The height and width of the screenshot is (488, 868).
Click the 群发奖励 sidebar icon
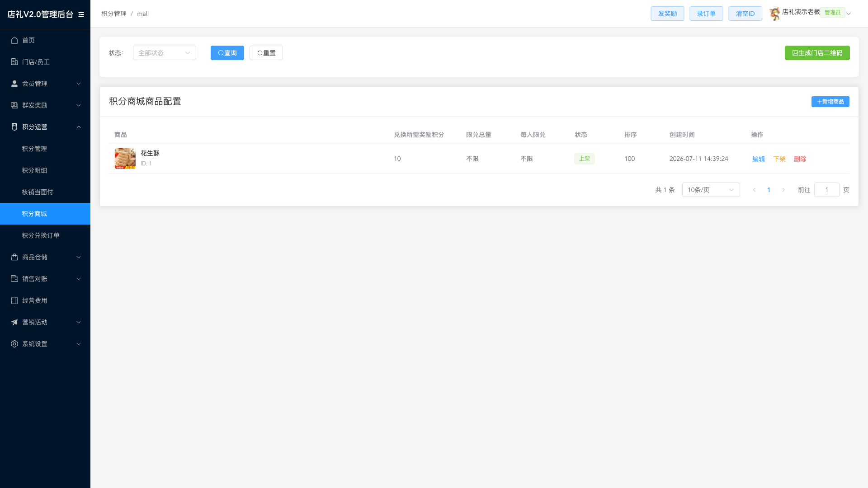pyautogui.click(x=14, y=105)
